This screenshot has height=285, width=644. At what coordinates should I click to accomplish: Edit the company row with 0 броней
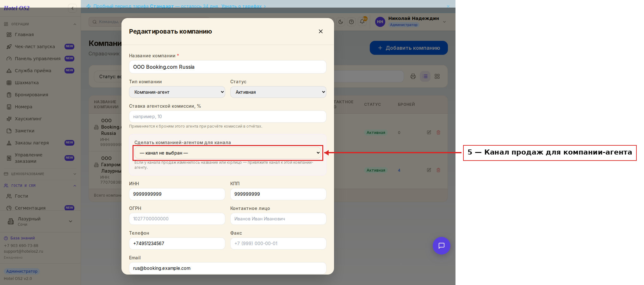tap(429, 132)
